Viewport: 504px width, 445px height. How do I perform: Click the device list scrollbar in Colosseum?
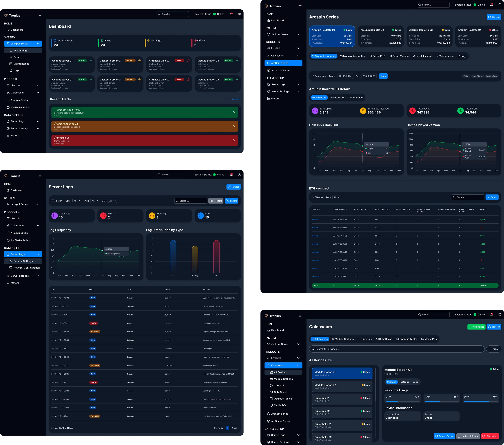pyautogui.click(x=376, y=384)
